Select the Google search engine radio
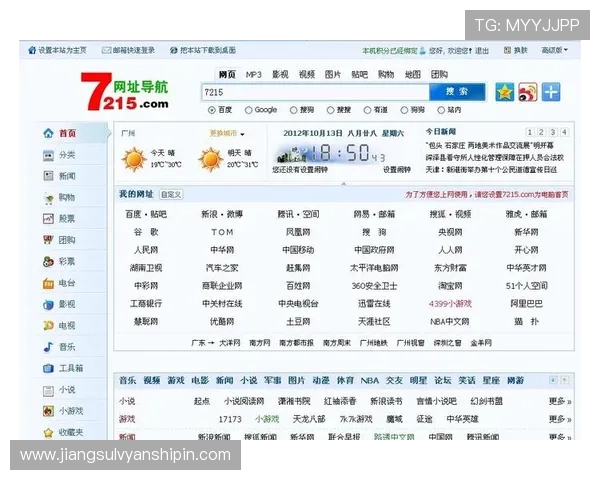Image resolution: width=600 pixels, height=480 pixels. click(249, 110)
